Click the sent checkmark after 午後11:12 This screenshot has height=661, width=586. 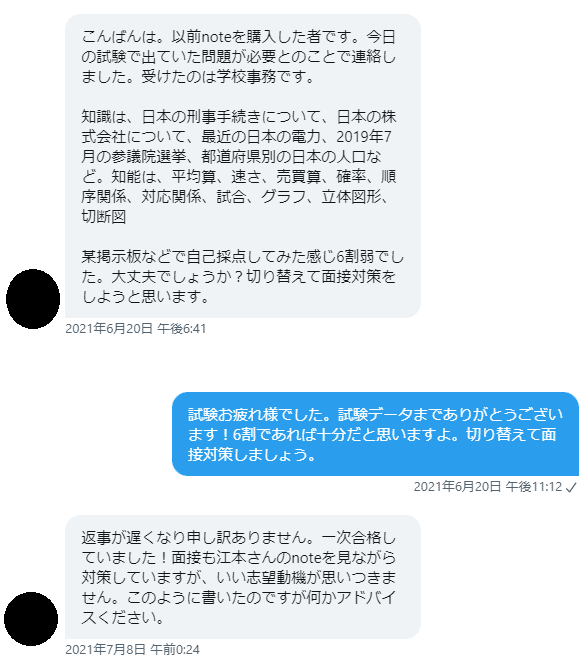coord(571,487)
